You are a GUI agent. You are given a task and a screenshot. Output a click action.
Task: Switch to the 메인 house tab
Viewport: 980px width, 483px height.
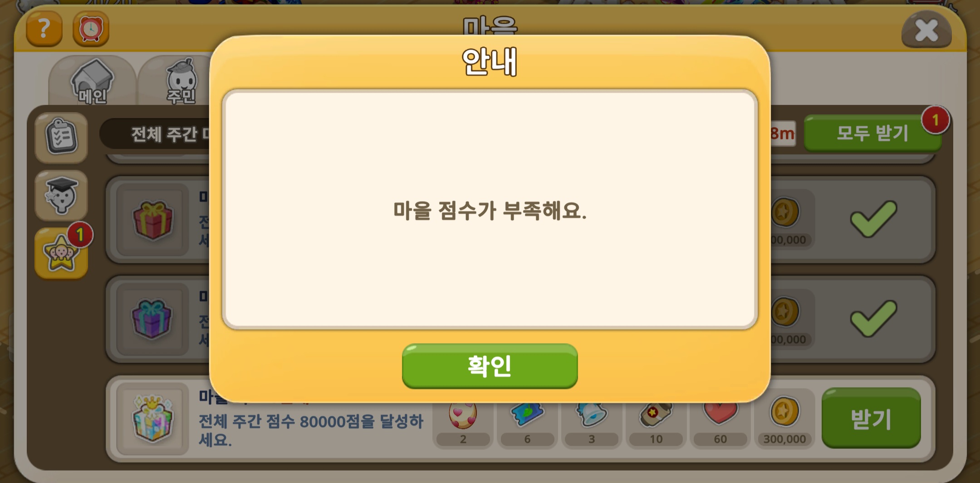[x=92, y=81]
